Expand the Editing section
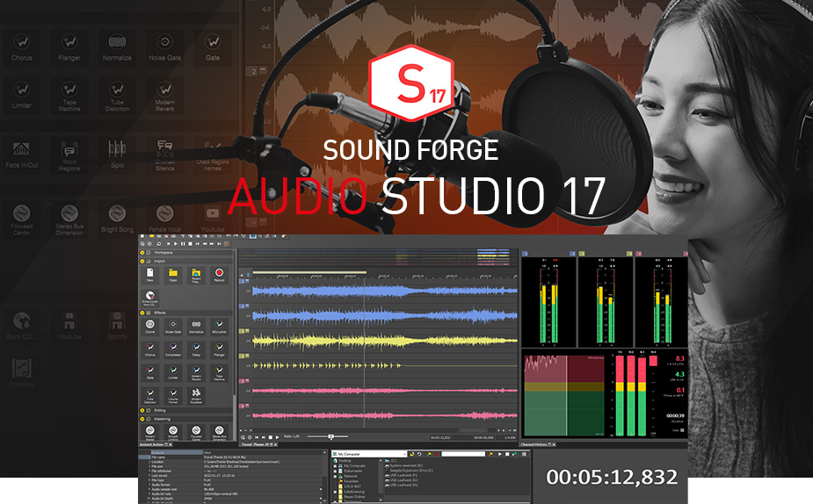This screenshot has height=504, width=813. coord(142,411)
